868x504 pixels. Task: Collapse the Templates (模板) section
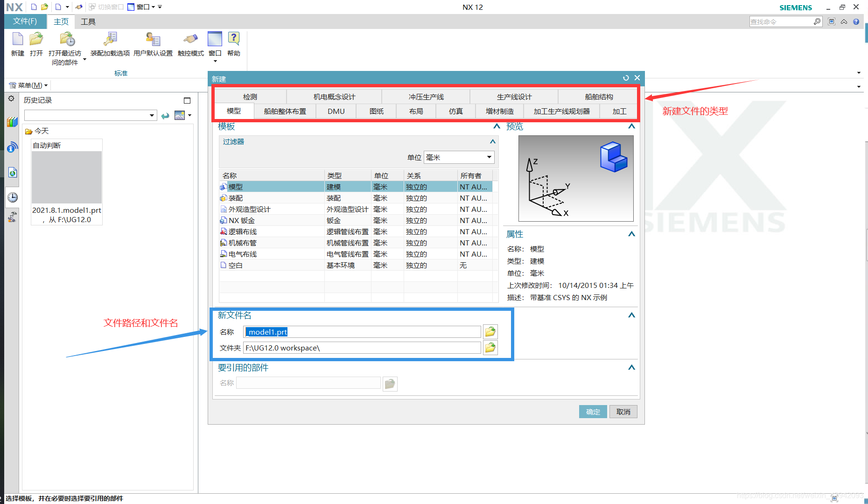[x=497, y=126]
